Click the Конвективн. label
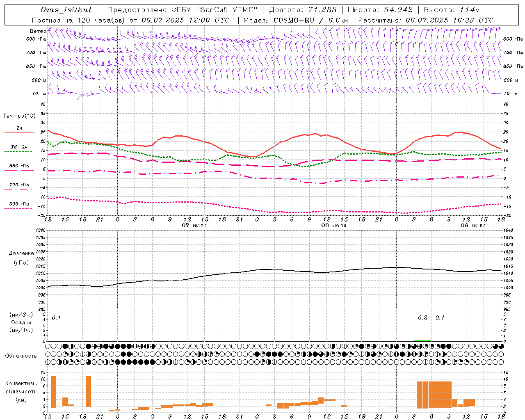 click(x=21, y=383)
